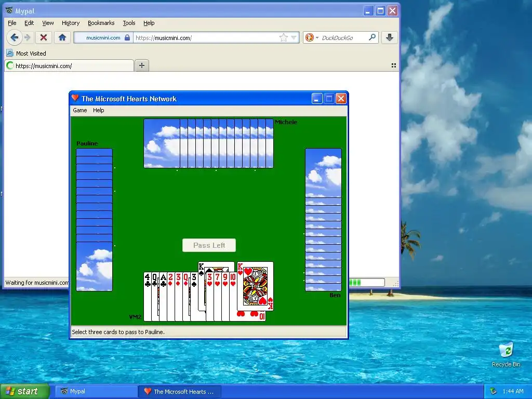The width and height of the screenshot is (532, 399).
Task: Open Mypal View menu
Action: 48,23
